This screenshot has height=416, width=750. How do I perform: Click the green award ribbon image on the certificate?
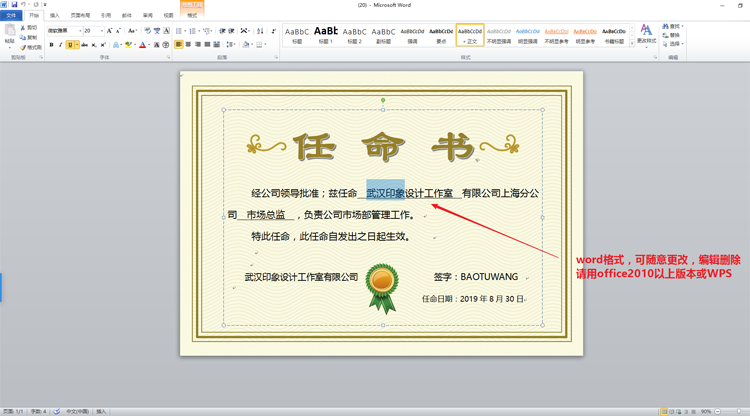(382, 288)
